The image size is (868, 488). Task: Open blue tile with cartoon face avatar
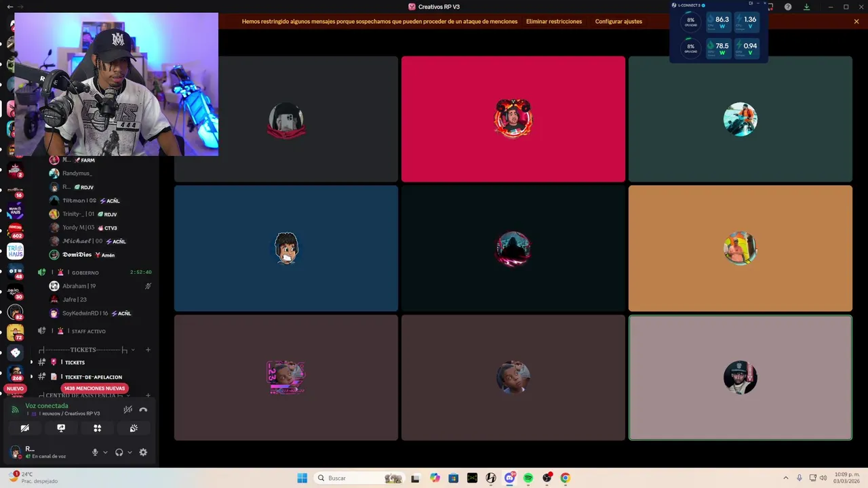[x=286, y=248]
